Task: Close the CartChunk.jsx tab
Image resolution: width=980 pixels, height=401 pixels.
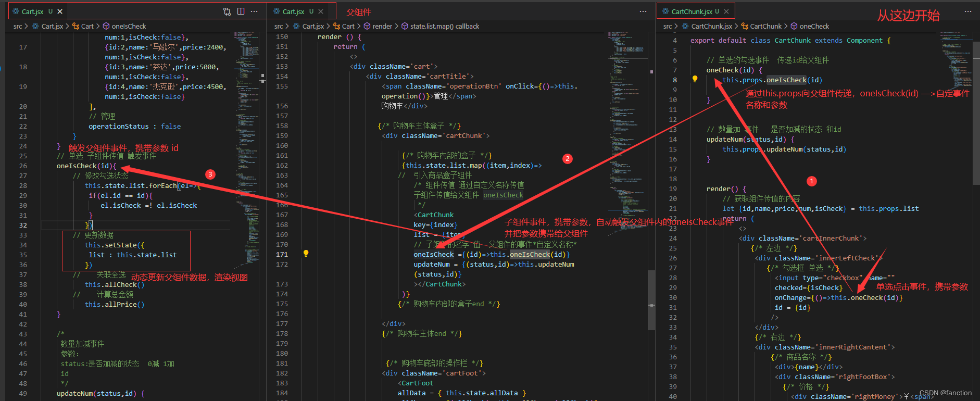Action: point(726,11)
